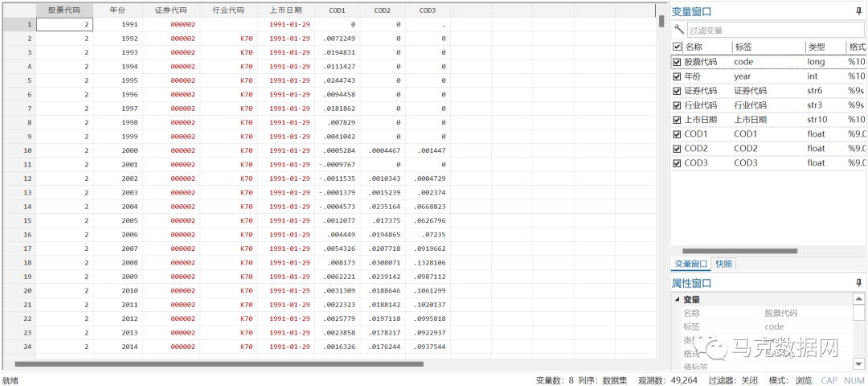868x386 pixels.
Task: Select the 'code' label in variables list
Action: click(x=743, y=62)
